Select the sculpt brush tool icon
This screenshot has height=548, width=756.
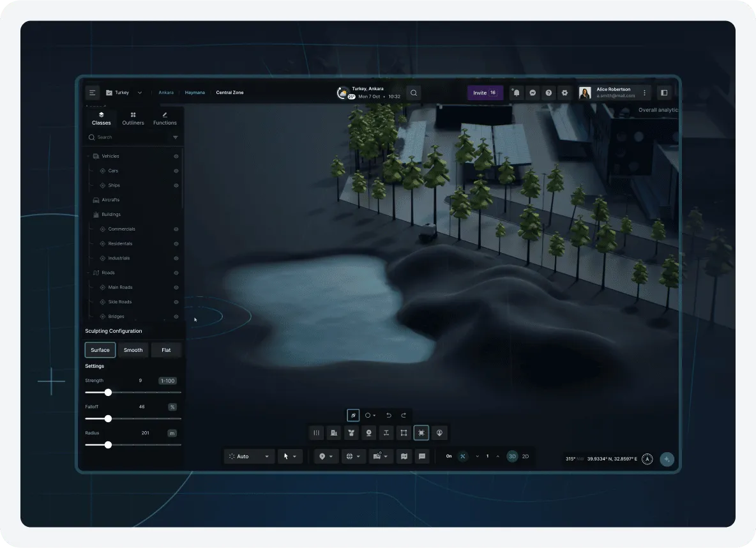click(353, 415)
